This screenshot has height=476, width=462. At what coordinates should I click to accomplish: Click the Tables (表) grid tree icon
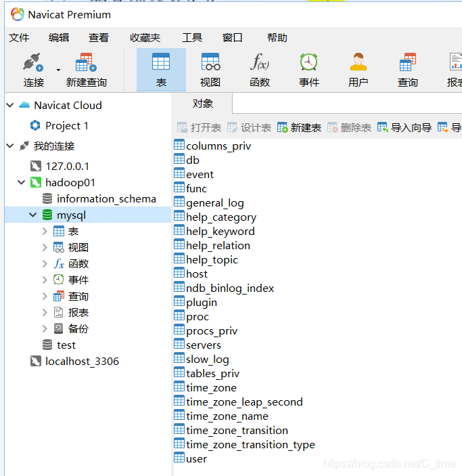(59, 232)
